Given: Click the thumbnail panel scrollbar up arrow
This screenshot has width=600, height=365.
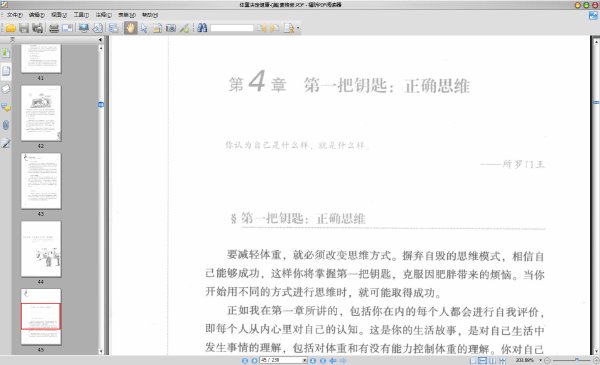Looking at the screenshot, I should [x=101, y=48].
